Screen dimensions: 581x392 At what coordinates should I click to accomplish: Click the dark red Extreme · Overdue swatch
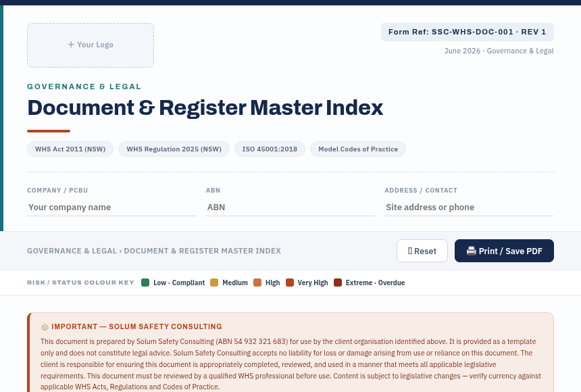[338, 283]
